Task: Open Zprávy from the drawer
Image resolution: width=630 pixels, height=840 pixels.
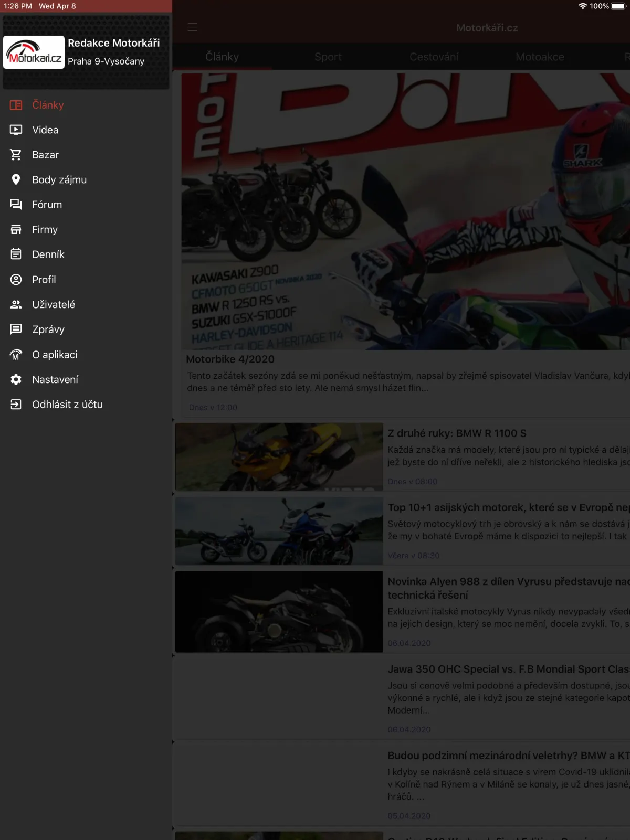Action: tap(86, 329)
